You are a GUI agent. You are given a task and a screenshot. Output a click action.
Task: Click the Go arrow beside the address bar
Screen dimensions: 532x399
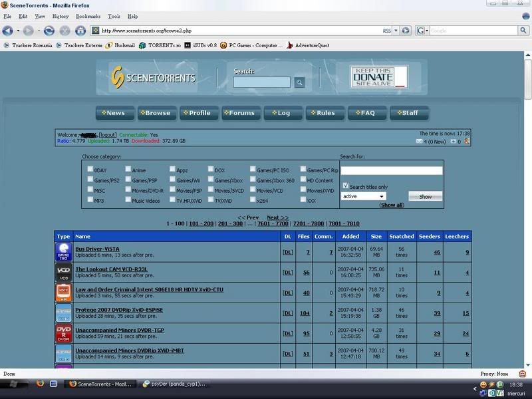pos(406,31)
